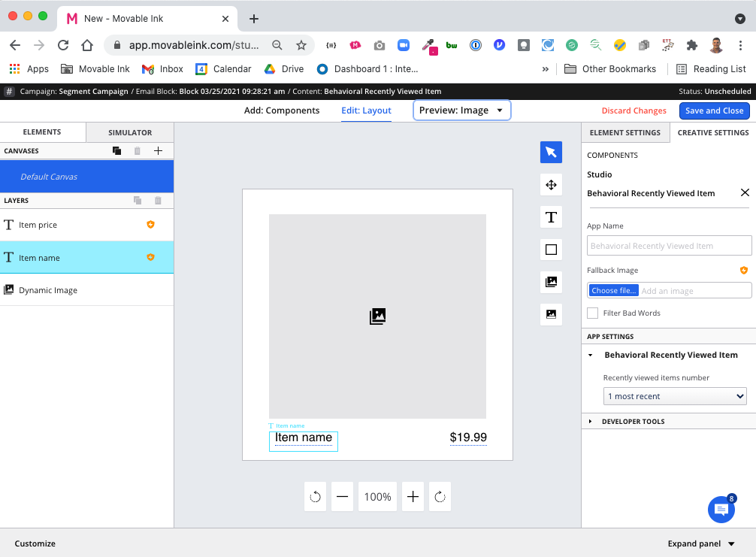Click the shield icon on Item price layer

point(150,224)
